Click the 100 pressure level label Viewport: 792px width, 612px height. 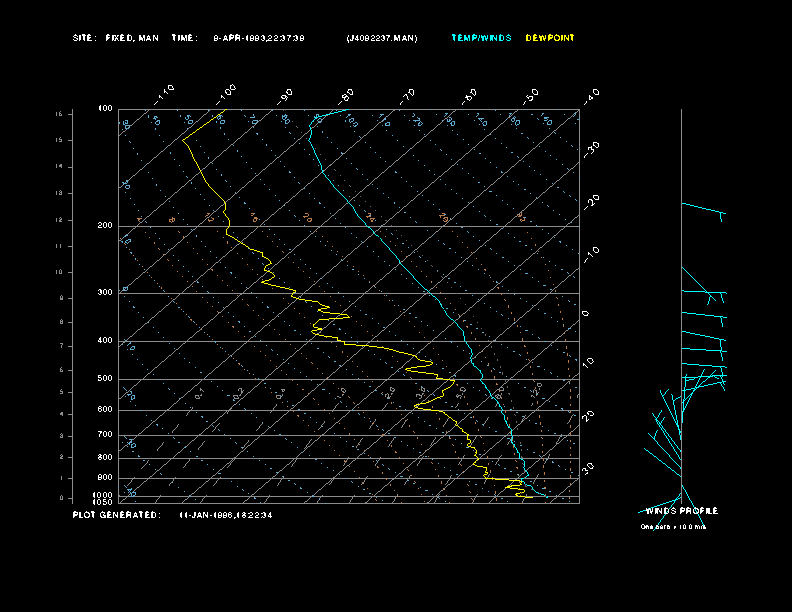[x=105, y=109]
